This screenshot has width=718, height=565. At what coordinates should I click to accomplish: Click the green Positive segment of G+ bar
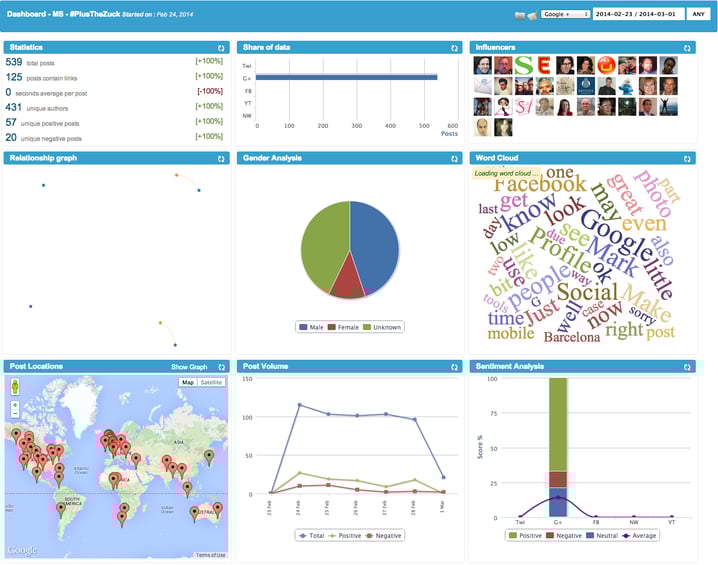tap(558, 424)
